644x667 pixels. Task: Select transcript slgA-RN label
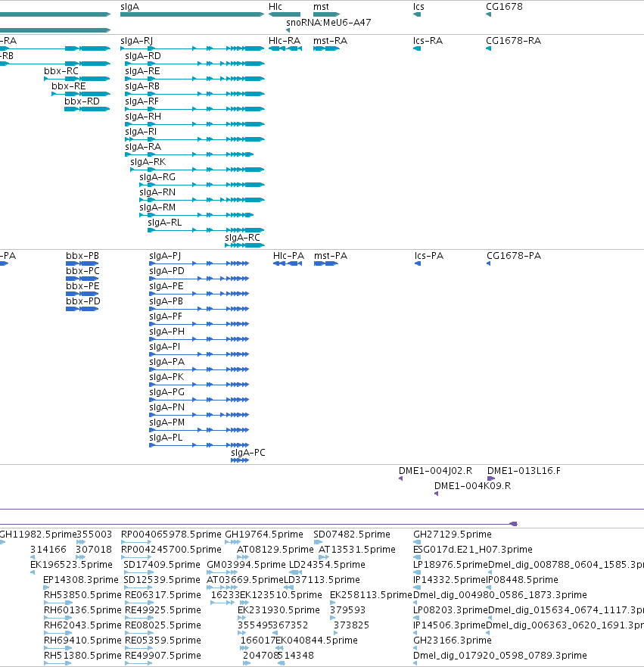point(157,192)
